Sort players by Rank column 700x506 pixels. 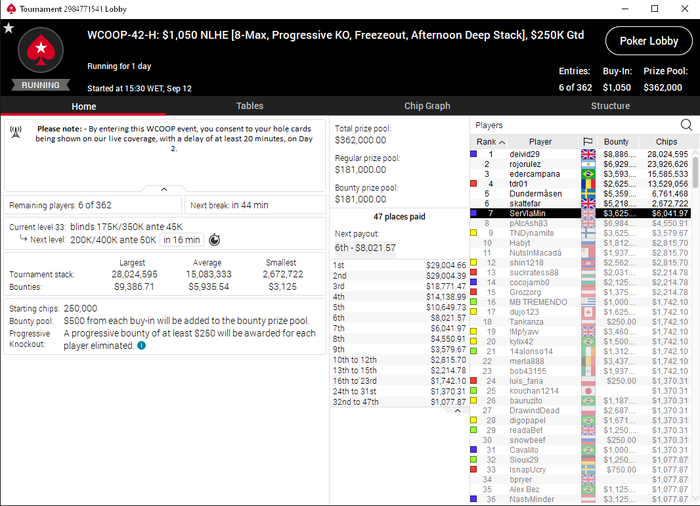point(489,142)
